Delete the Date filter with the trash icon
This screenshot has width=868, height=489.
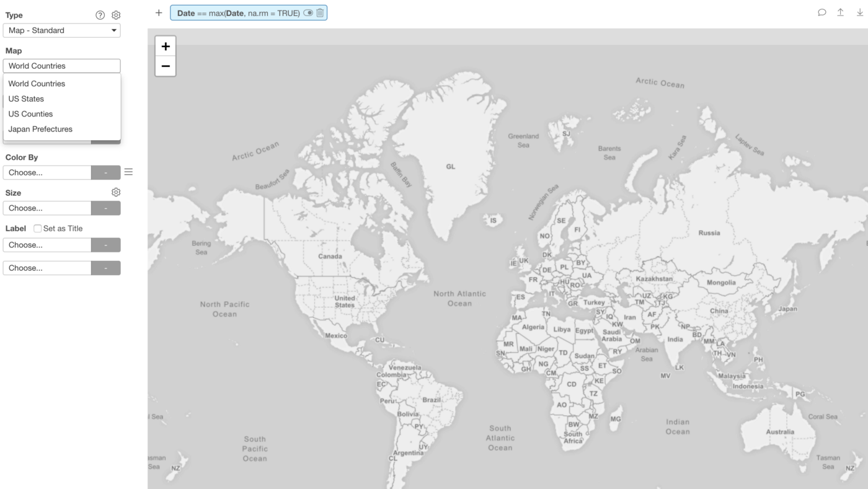320,13
